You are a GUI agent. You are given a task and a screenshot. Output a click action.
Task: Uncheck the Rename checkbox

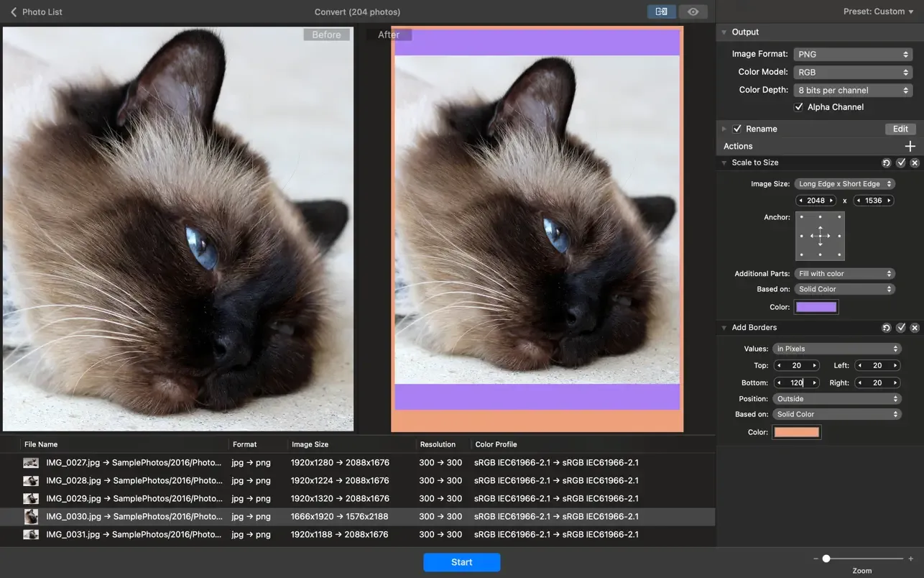tap(736, 129)
